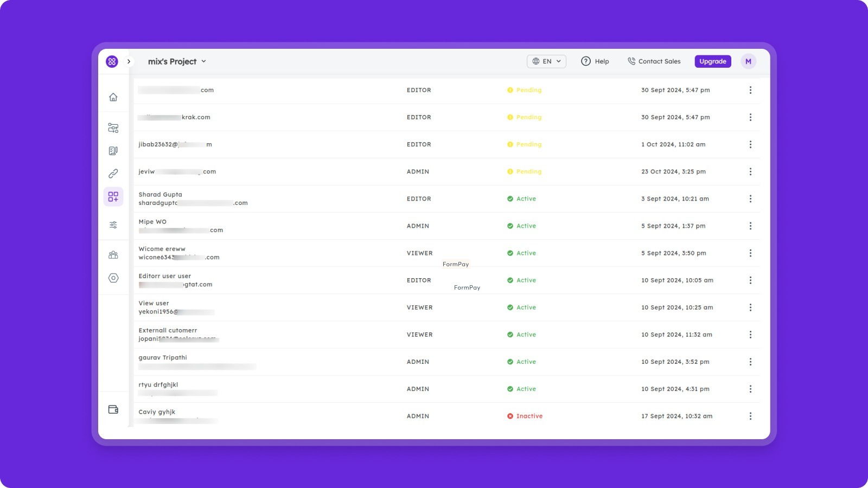This screenshot has height=488, width=868.
Task: Open the Help link
Action: point(595,61)
